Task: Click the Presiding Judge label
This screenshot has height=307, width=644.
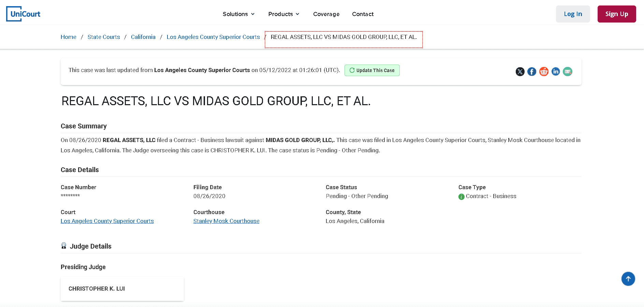Action: [83, 267]
